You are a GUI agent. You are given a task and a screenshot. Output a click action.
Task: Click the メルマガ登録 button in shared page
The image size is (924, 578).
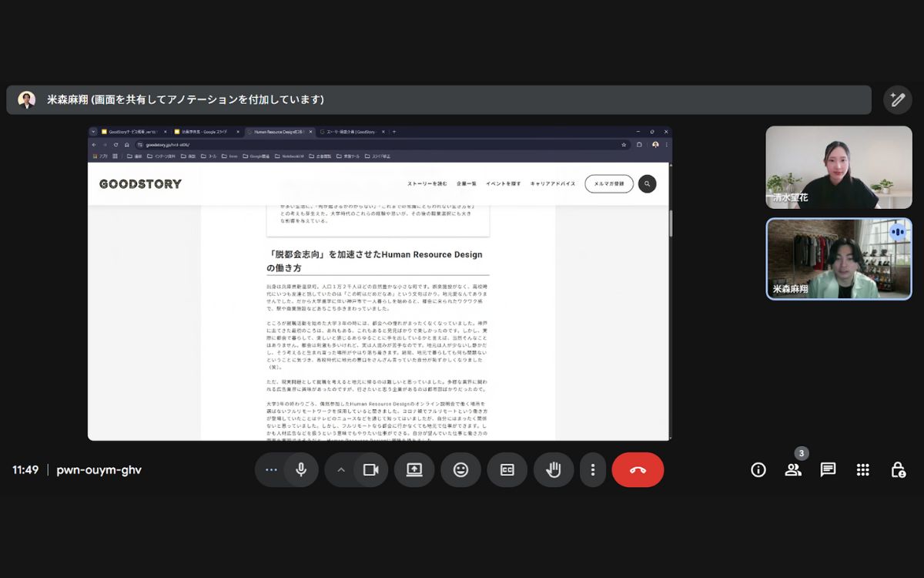coord(609,183)
